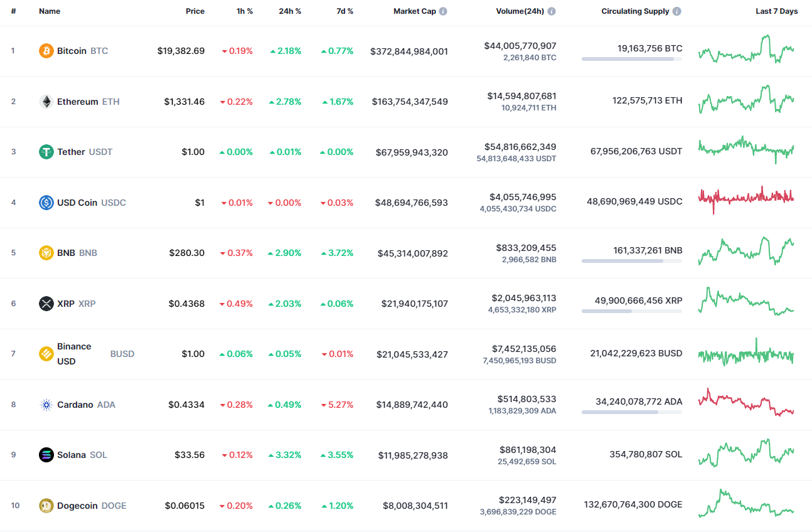Click the Ethereum ETH logo icon
812x532 pixels.
(x=46, y=101)
